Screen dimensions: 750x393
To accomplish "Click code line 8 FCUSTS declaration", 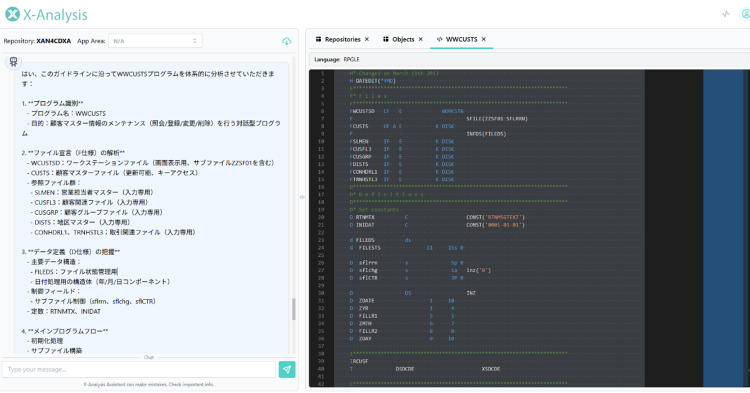I will click(x=402, y=126).
